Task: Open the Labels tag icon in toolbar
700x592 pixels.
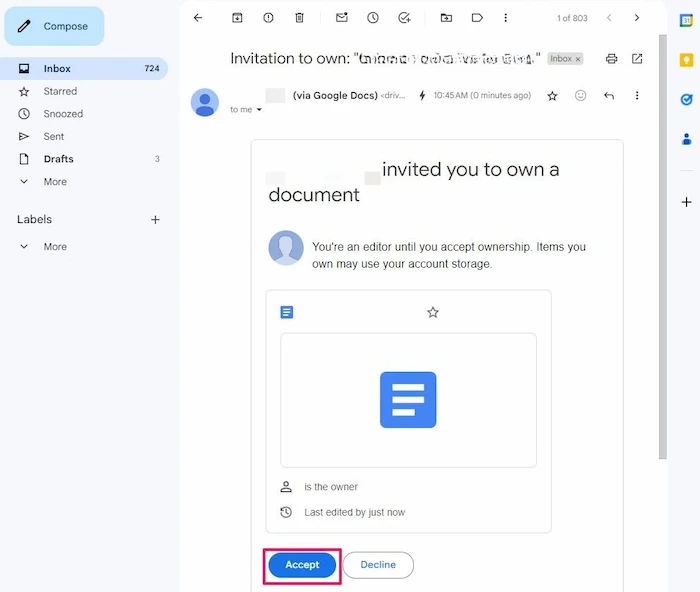Action: (x=477, y=18)
